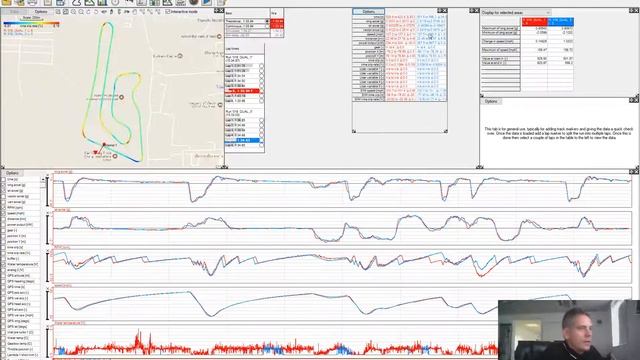The width and height of the screenshot is (640, 360).
Task: Click the first window-layout icon on map toolbar
Action: (x=58, y=11)
